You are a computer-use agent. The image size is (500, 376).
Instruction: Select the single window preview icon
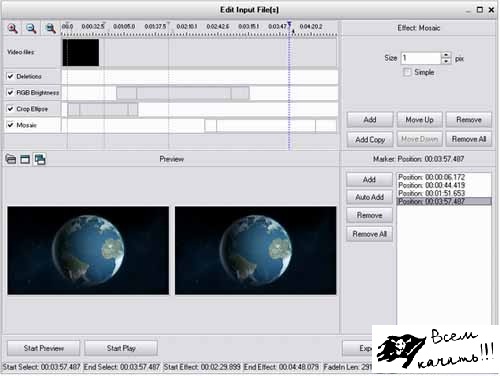[x=25, y=159]
